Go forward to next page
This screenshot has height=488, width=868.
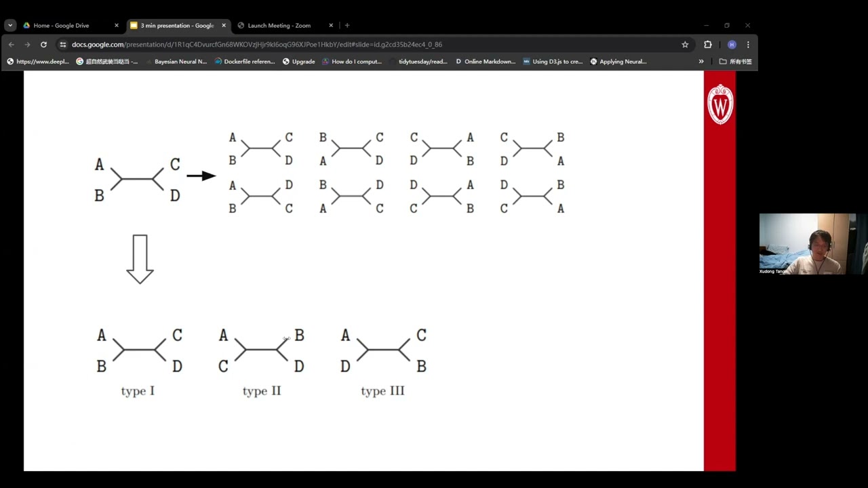[27, 44]
